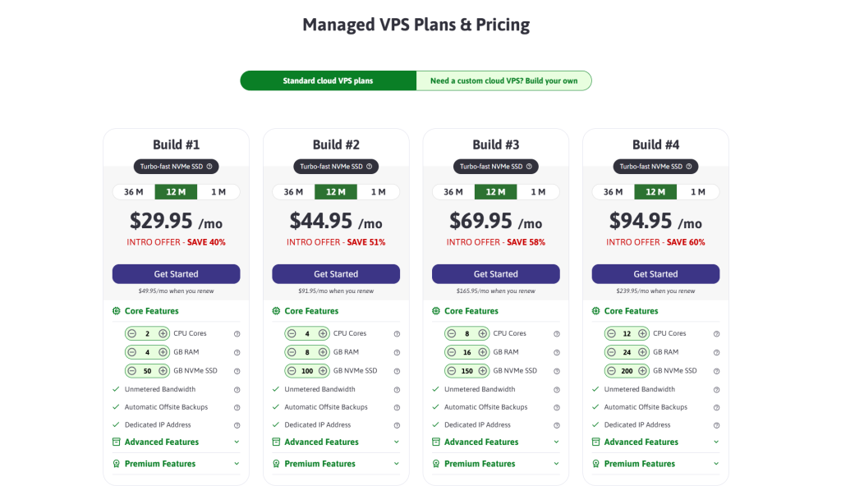The height and width of the screenshot is (504, 841).
Task: Click help icon beside Build #4 Dedicated IP Address
Action: [717, 425]
